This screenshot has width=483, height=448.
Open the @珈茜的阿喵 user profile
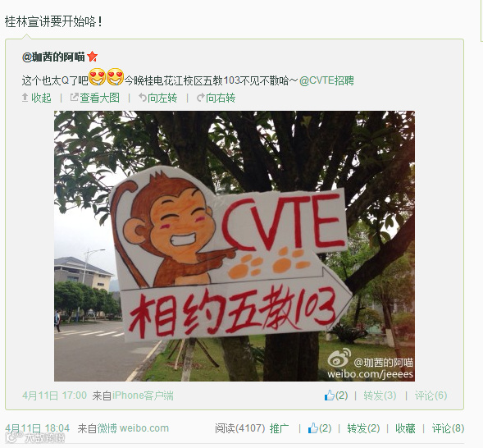pos(53,57)
